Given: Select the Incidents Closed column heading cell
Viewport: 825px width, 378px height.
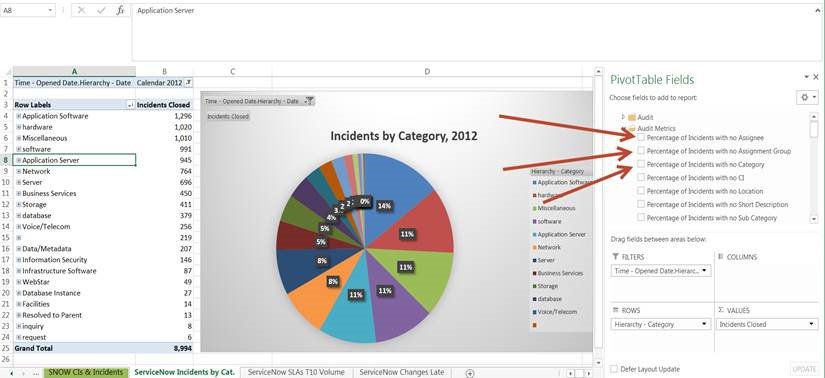Looking at the screenshot, I should (x=164, y=105).
